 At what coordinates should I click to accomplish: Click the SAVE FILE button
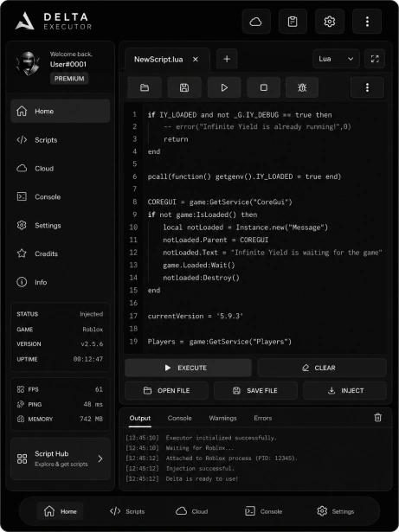(255, 390)
